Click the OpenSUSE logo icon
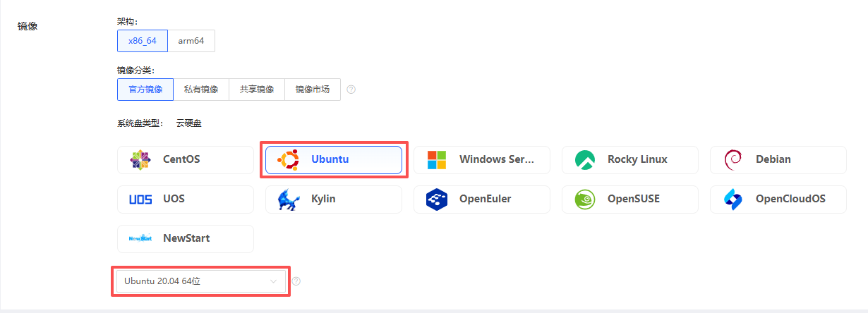Image resolution: width=868 pixels, height=313 pixels. [585, 200]
